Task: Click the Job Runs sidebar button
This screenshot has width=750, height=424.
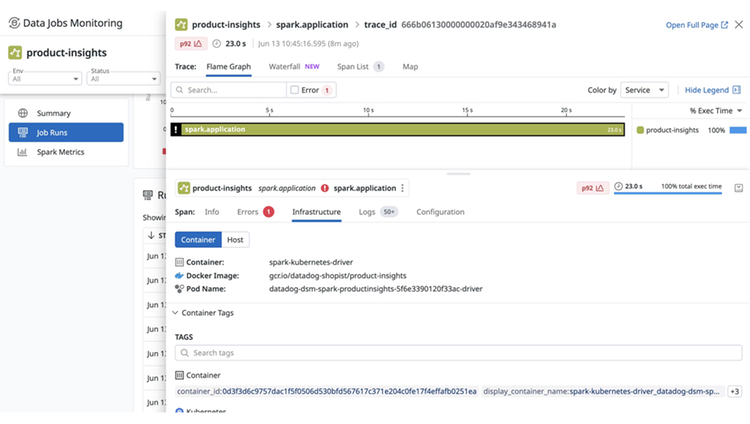Action: [66, 133]
